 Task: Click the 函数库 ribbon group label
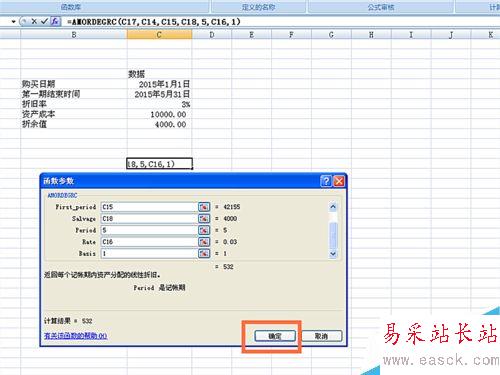(x=71, y=7)
